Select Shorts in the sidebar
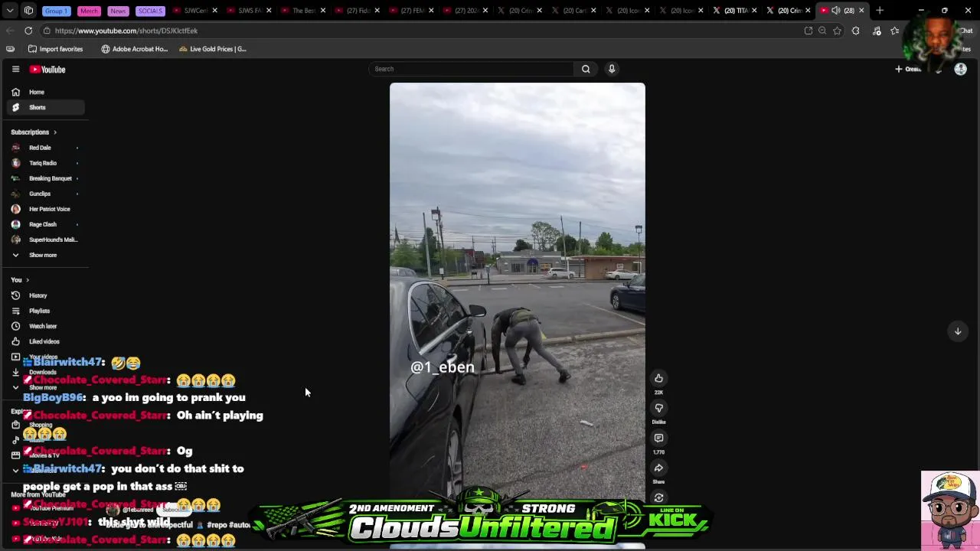This screenshot has width=980, height=551. 45,107
